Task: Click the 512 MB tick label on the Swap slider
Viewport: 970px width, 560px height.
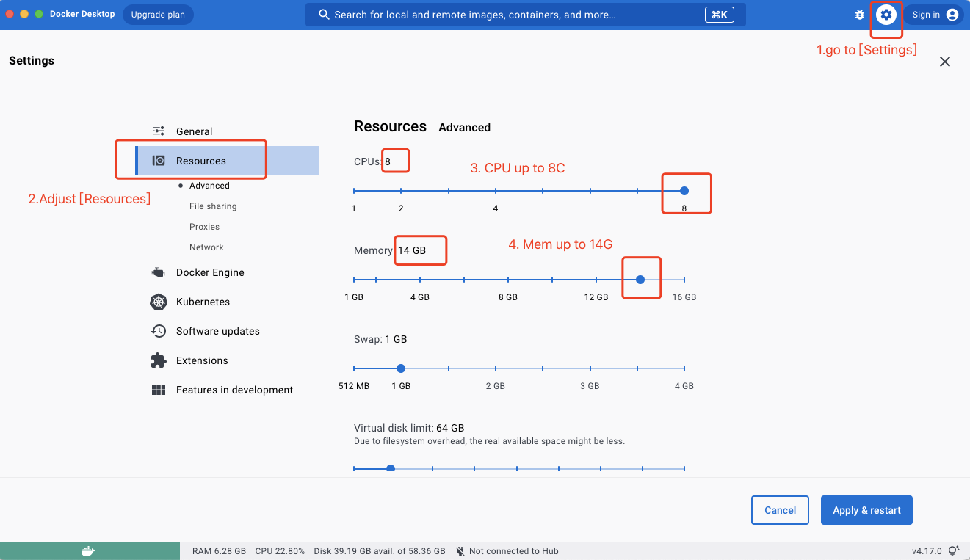Action: click(354, 386)
